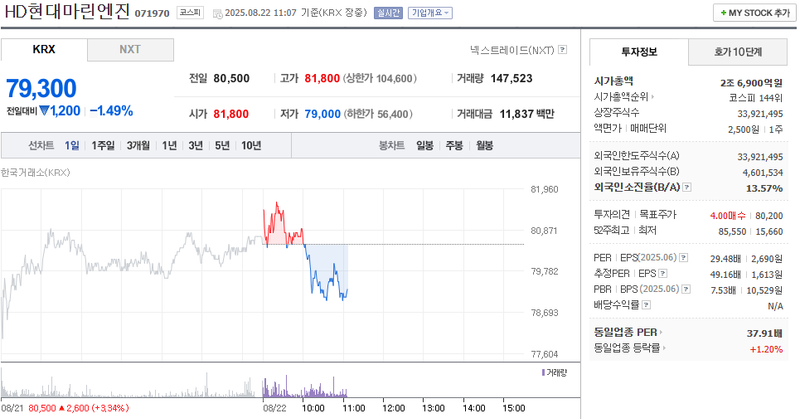The height and width of the screenshot is (419, 800).
Task: Open the 동일업종 PER link
Action: click(626, 332)
